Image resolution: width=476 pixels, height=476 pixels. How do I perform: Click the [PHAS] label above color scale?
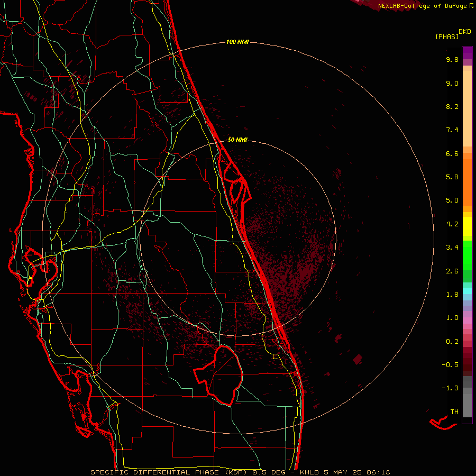click(447, 36)
